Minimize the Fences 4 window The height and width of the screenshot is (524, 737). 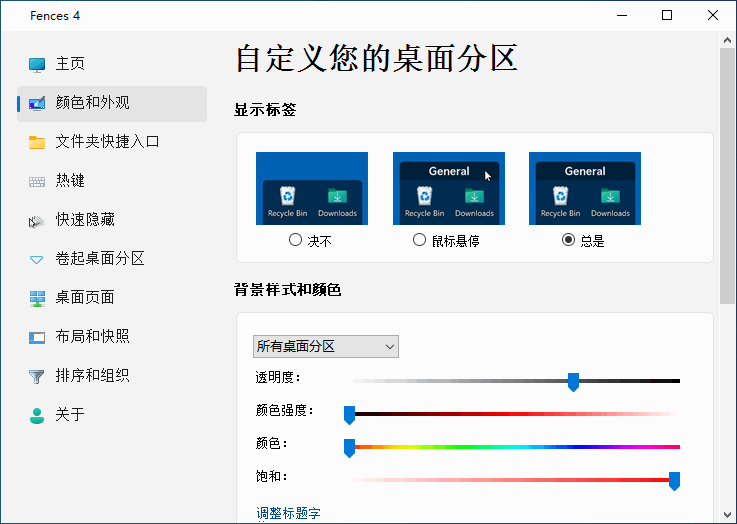622,16
